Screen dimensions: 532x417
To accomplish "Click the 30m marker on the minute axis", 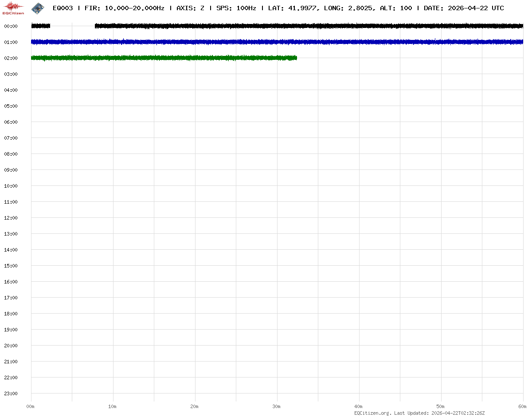I will click(x=277, y=406).
